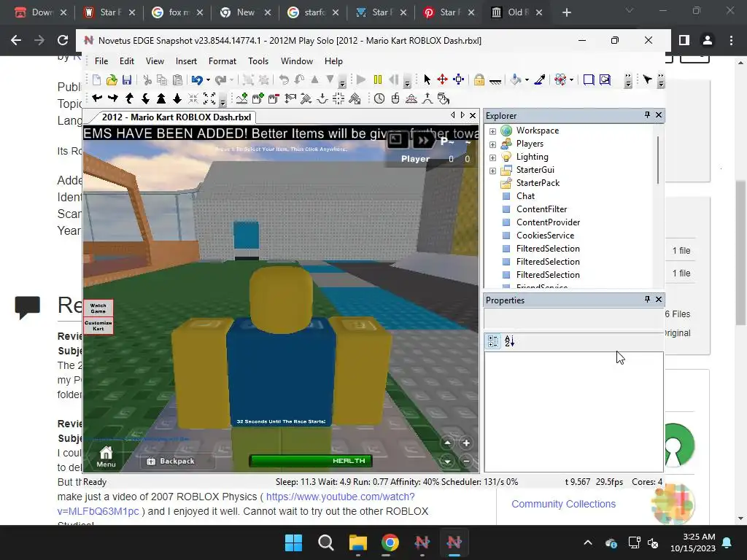This screenshot has height=560, width=747.
Task: Toggle the Explorer panel pin
Action: click(647, 114)
